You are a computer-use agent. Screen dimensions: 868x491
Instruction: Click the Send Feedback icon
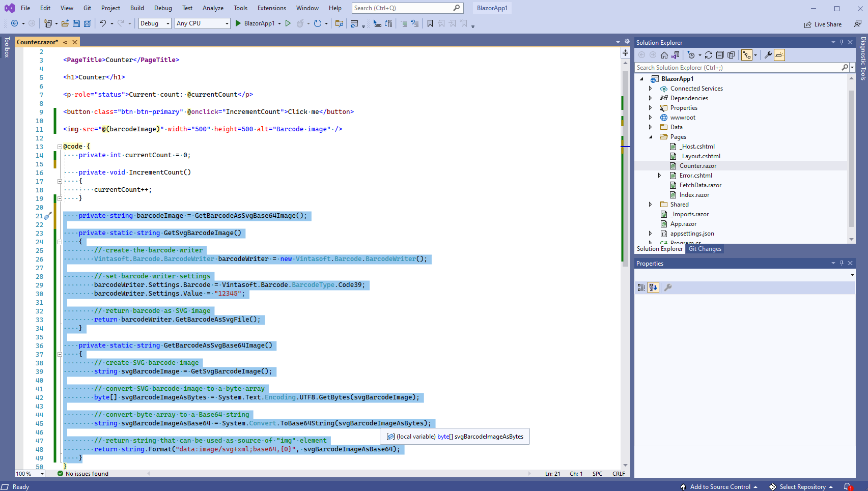(x=858, y=23)
